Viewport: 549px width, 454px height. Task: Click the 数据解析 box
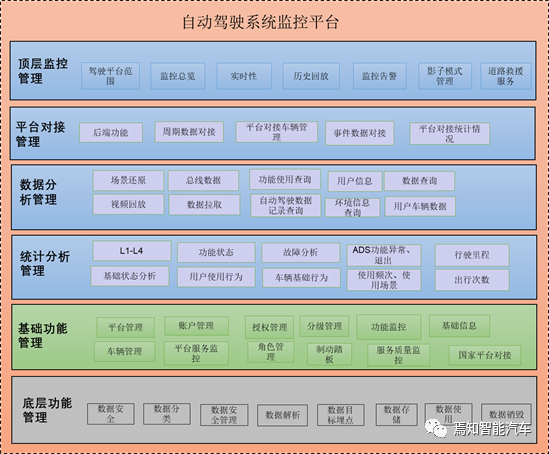[x=283, y=415]
